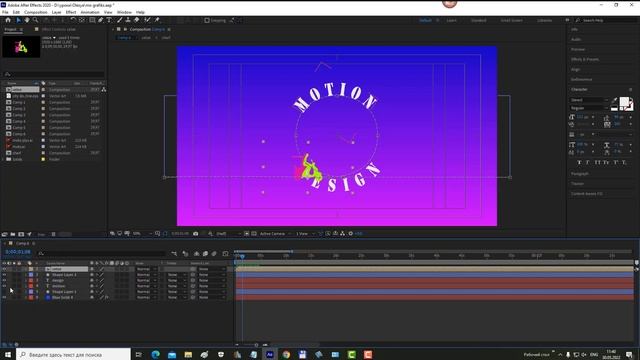
Task: Click the Hide Shy Layers icon in timeline
Action: (x=196, y=253)
